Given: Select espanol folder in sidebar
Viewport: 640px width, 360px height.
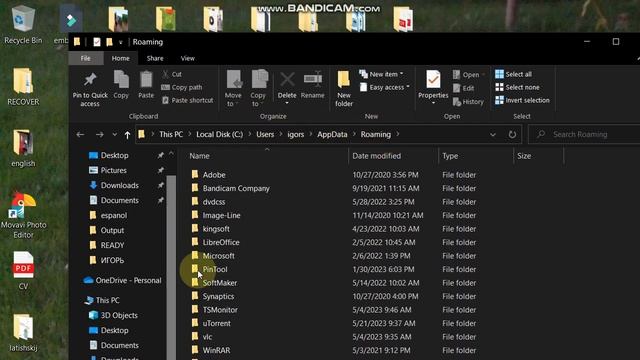Looking at the screenshot, I should pos(113,215).
